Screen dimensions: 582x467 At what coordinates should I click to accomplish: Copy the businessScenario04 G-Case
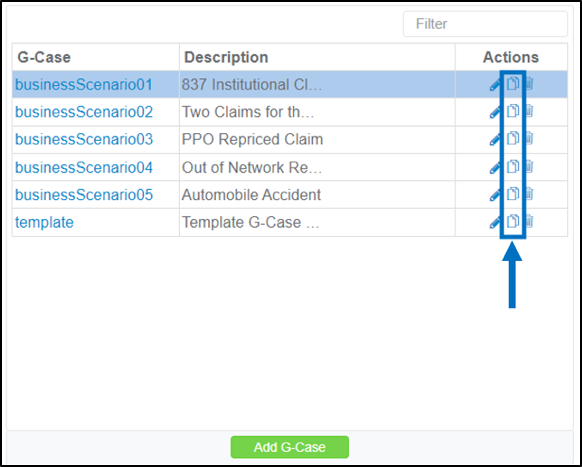pyautogui.click(x=513, y=166)
